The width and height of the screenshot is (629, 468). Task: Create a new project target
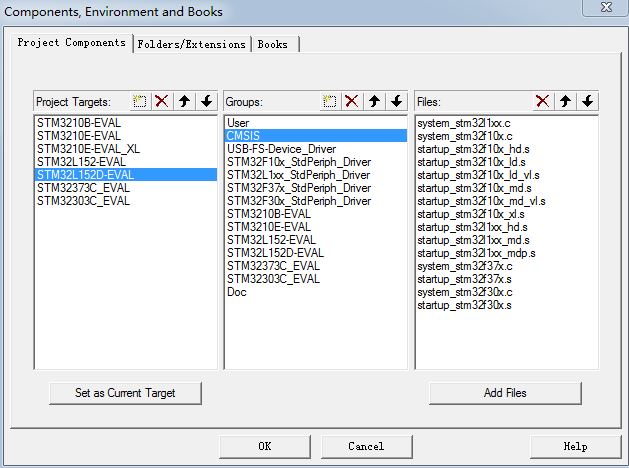coord(140,101)
